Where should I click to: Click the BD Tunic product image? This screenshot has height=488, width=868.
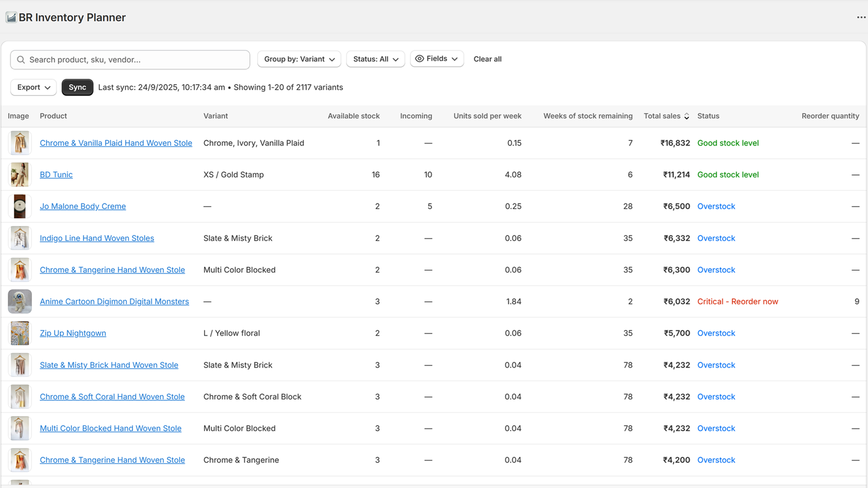pos(20,175)
